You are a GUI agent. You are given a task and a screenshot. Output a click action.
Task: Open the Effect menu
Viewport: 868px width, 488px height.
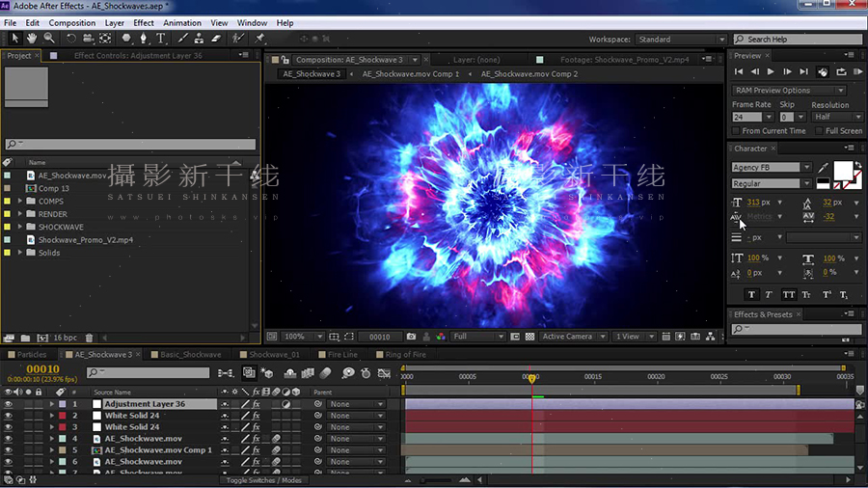tap(144, 23)
